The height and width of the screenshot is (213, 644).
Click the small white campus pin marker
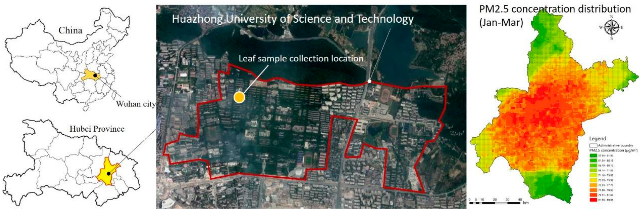pyautogui.click(x=369, y=81)
